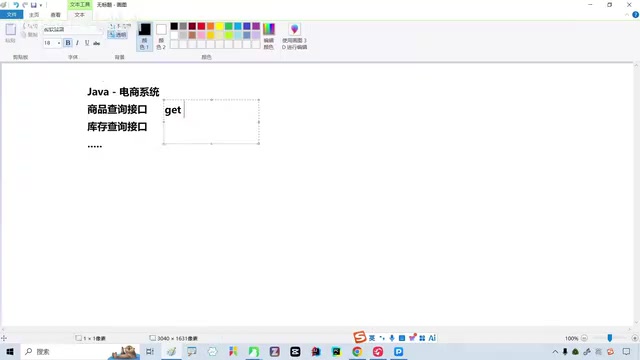Image resolution: width=640 pixels, height=360 pixels.
Task: Open the notification center icon
Action: pyautogui.click(x=627, y=351)
